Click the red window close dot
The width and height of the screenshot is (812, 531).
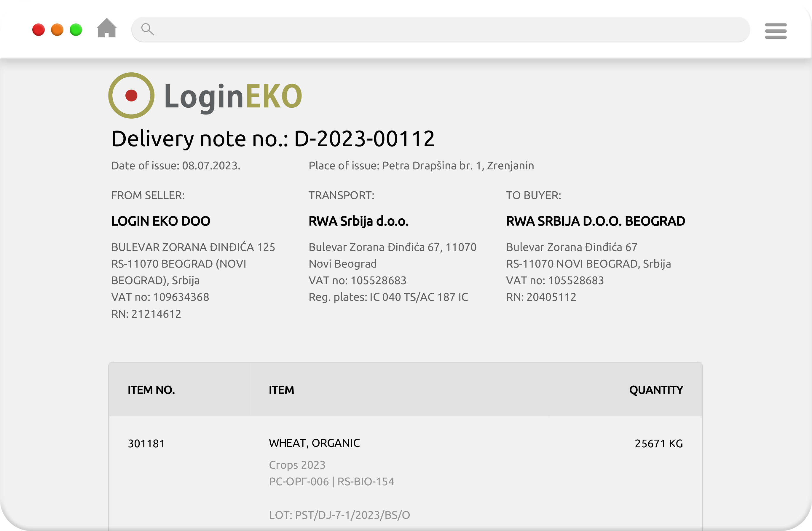(39, 30)
